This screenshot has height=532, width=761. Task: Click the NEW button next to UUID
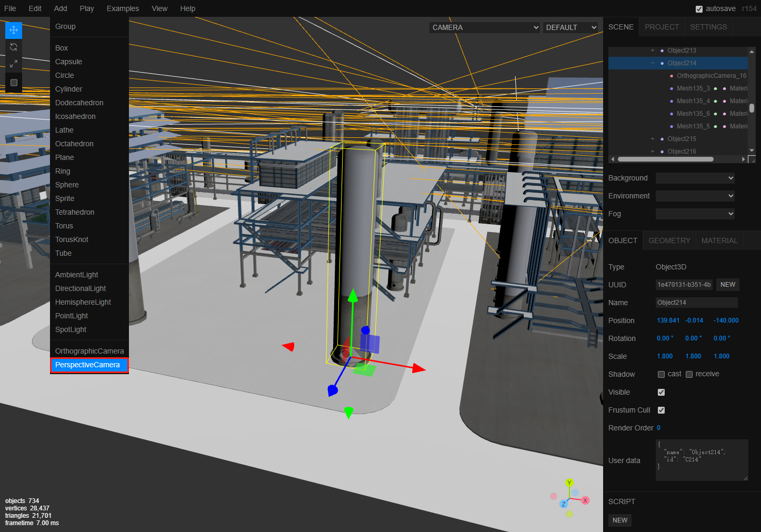(727, 285)
